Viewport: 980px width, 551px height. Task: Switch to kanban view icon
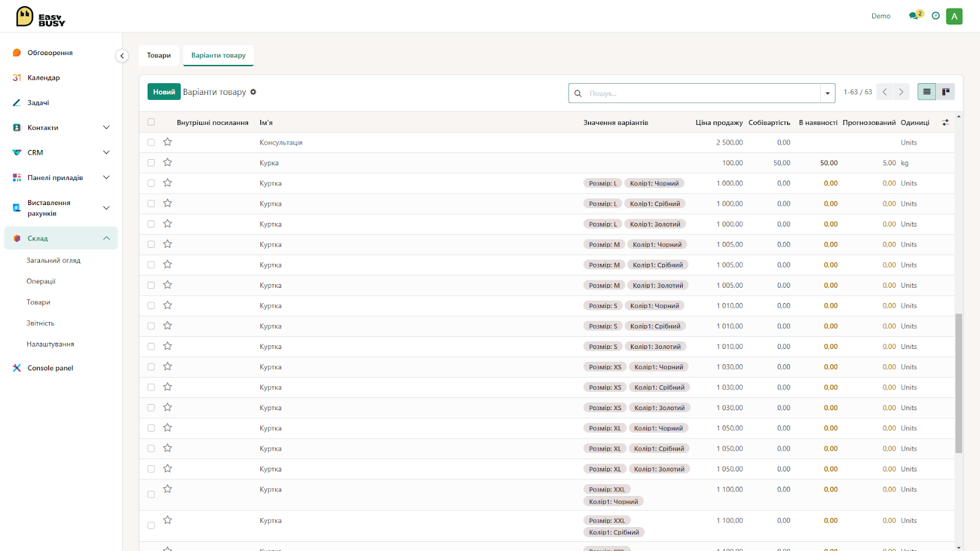[946, 92]
